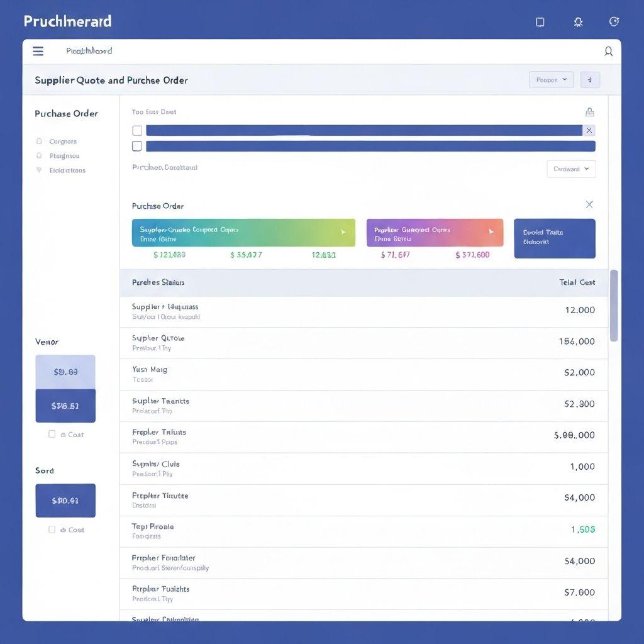Check the first progress bar checkbox
The height and width of the screenshot is (644, 644).
click(x=136, y=130)
